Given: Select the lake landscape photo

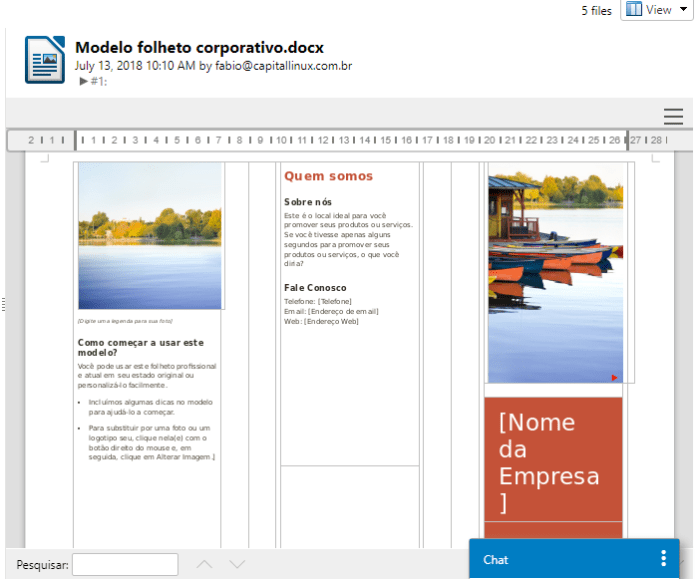Looking at the screenshot, I should [x=150, y=235].
